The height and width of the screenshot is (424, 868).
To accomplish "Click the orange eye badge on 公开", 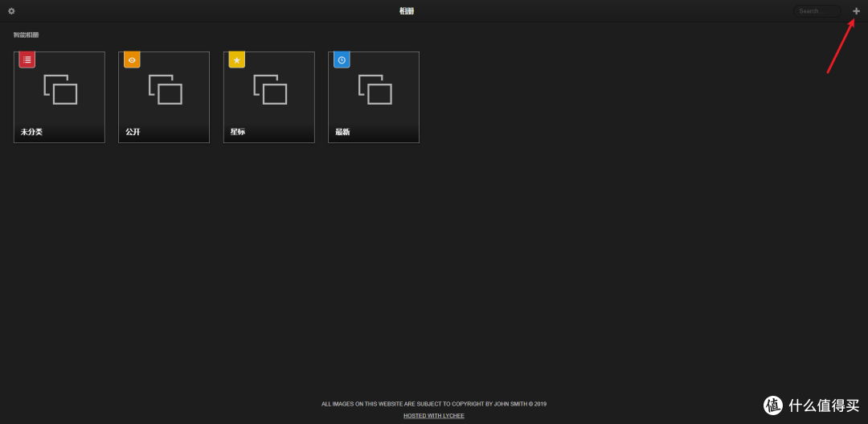I will (x=132, y=60).
